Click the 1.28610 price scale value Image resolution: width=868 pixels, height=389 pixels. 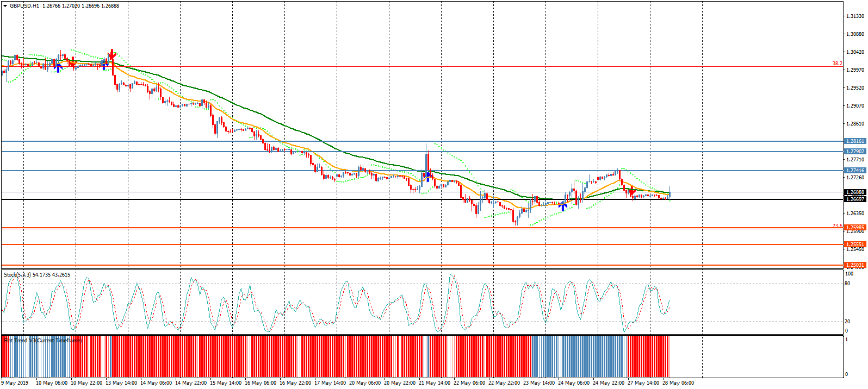855,124
